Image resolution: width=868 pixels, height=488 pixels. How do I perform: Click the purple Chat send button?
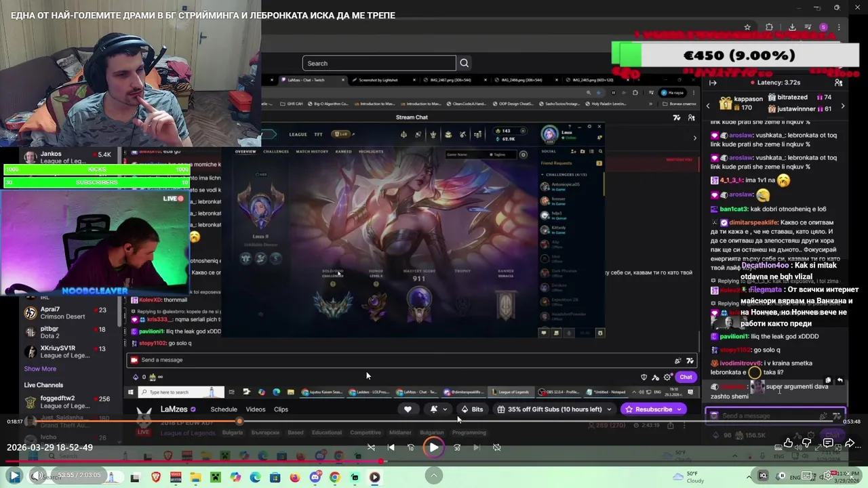686,377
